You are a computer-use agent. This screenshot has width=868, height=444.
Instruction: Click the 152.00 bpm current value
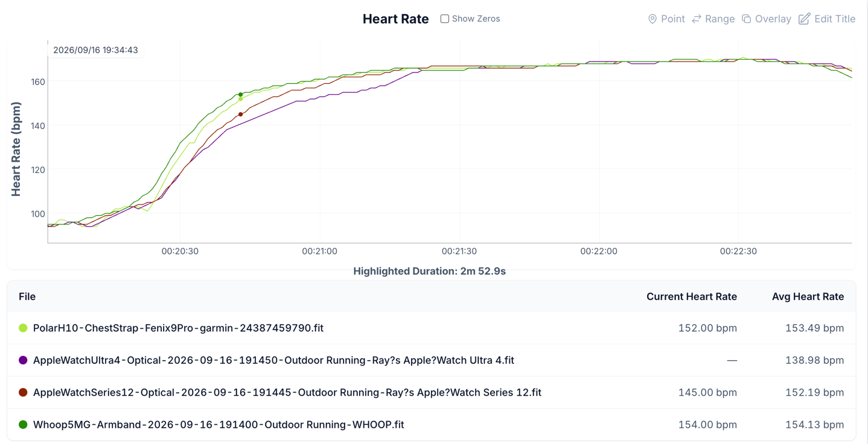coord(707,328)
